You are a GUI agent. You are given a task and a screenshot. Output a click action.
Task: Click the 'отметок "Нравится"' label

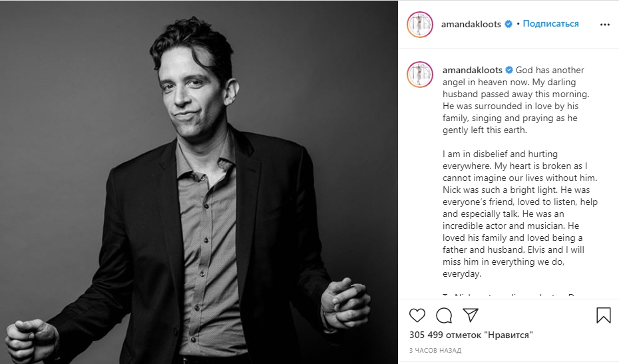[489, 335]
